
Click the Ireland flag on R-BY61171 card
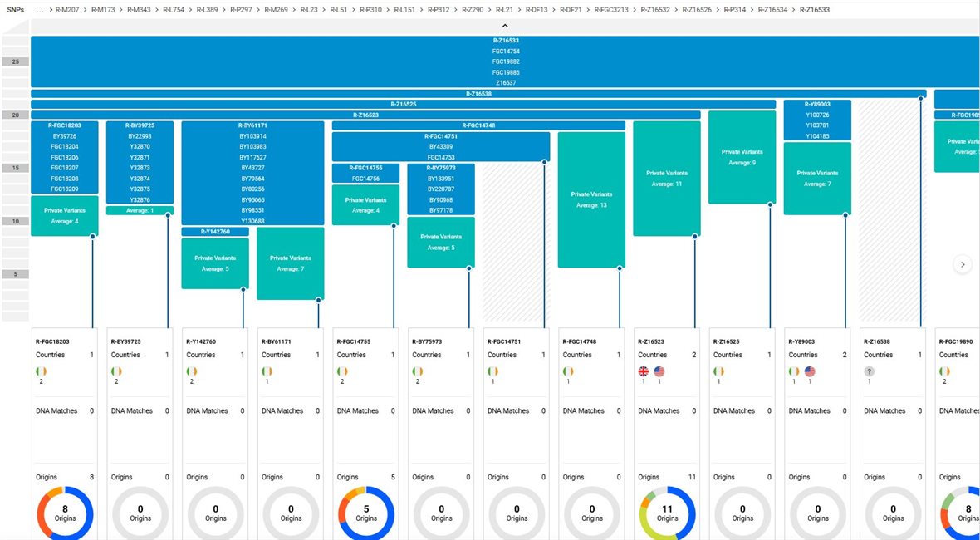click(265, 371)
